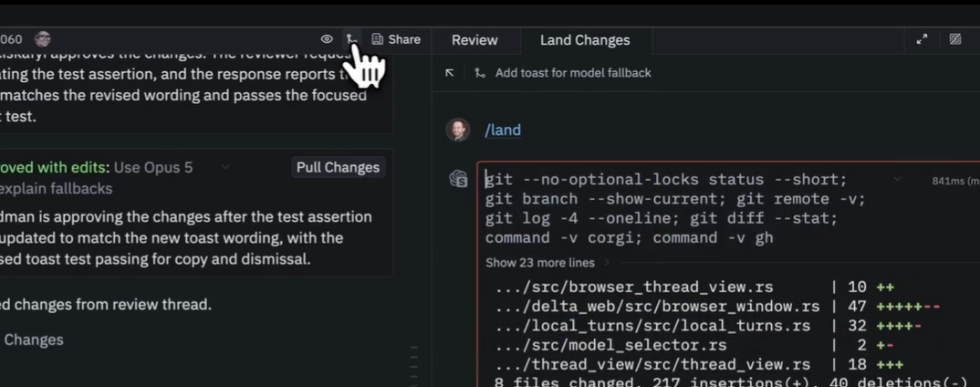Select the browser_window.rs diff stat row
980x387 pixels.
point(717,307)
